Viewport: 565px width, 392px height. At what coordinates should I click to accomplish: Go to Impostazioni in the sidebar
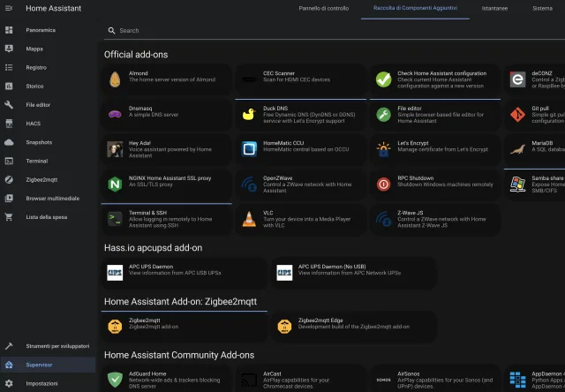click(41, 383)
